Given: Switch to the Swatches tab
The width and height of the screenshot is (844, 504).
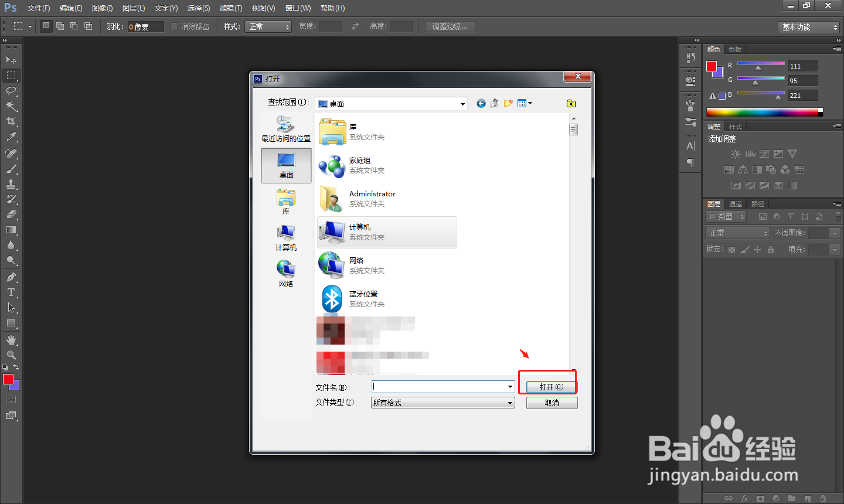Looking at the screenshot, I should pyautogui.click(x=735, y=49).
